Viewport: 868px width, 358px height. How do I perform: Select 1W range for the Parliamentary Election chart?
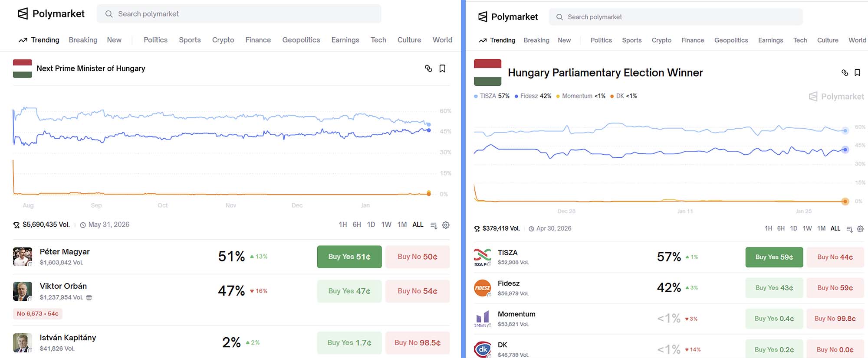(x=807, y=228)
